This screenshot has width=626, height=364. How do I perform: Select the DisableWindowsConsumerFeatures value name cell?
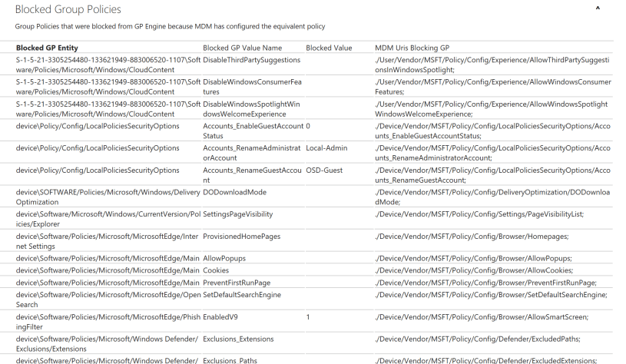pos(251,86)
